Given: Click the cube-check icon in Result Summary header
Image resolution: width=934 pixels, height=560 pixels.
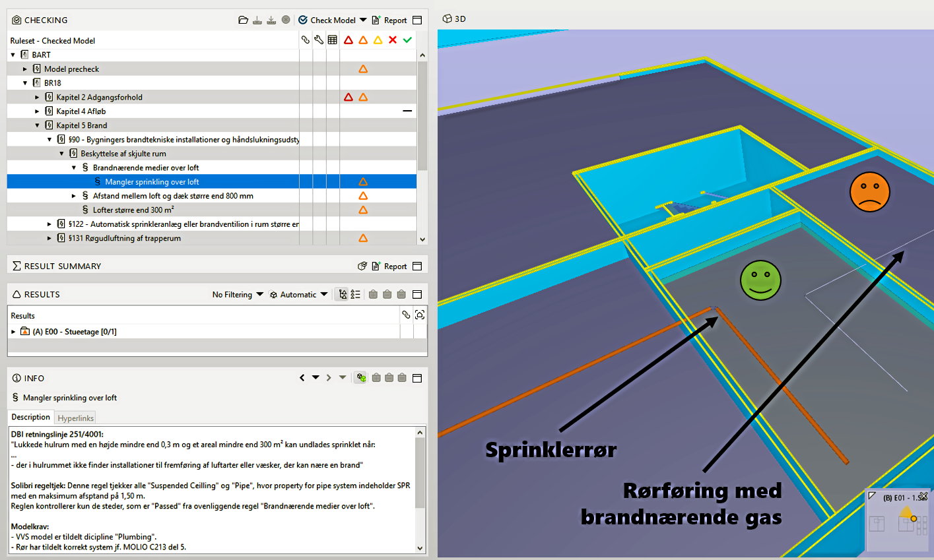Looking at the screenshot, I should tap(362, 266).
